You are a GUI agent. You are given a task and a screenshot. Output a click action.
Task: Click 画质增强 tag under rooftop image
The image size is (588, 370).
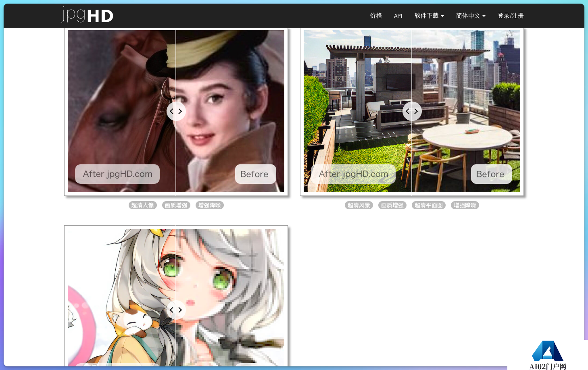pos(392,205)
